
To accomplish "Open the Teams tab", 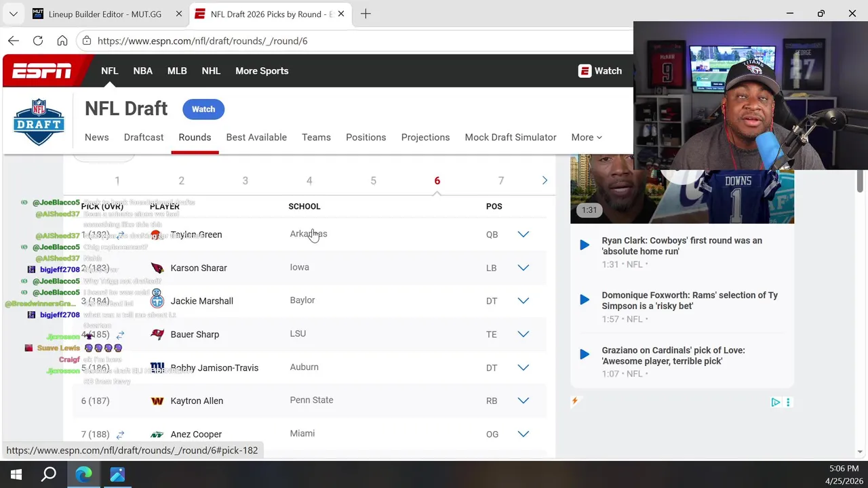I will [317, 137].
